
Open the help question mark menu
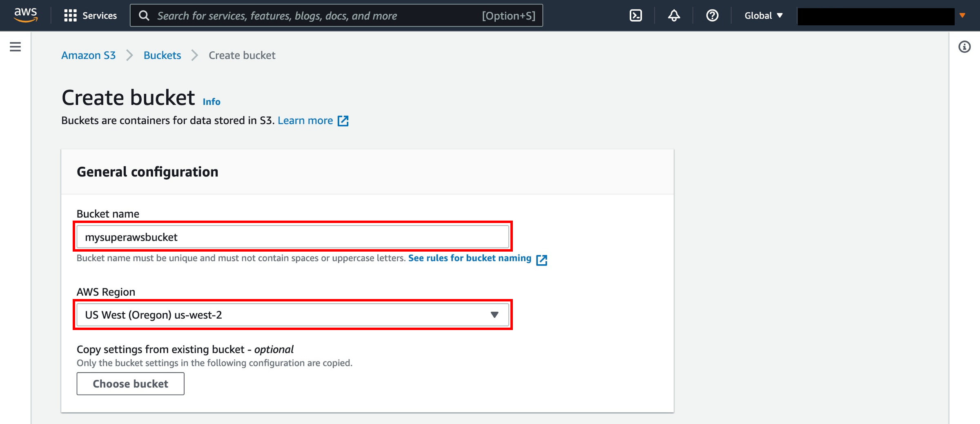(712, 16)
